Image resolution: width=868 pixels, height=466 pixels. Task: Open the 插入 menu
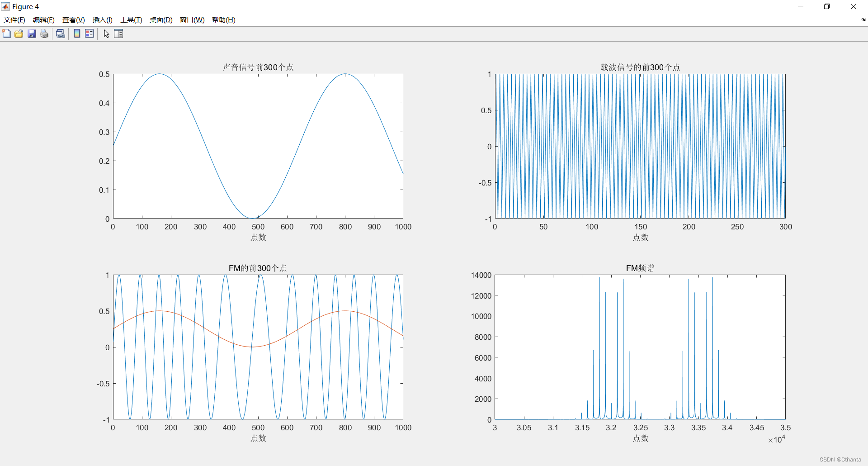click(102, 19)
